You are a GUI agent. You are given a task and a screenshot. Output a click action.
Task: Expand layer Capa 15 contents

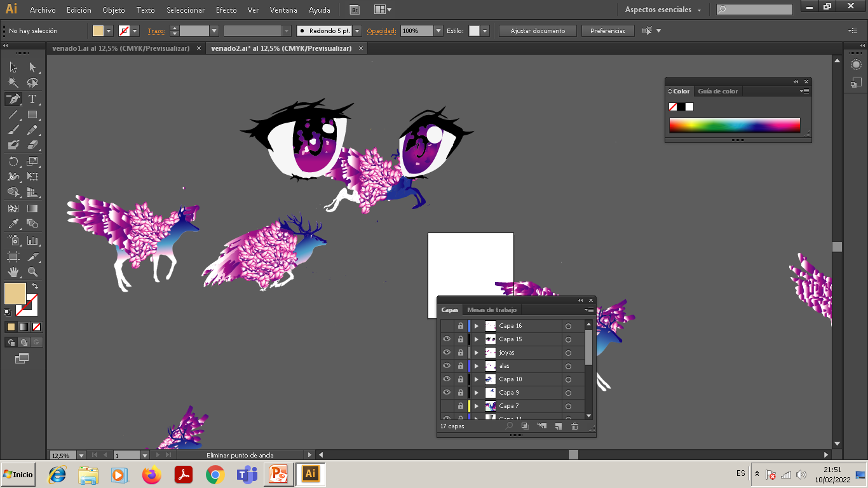point(477,339)
